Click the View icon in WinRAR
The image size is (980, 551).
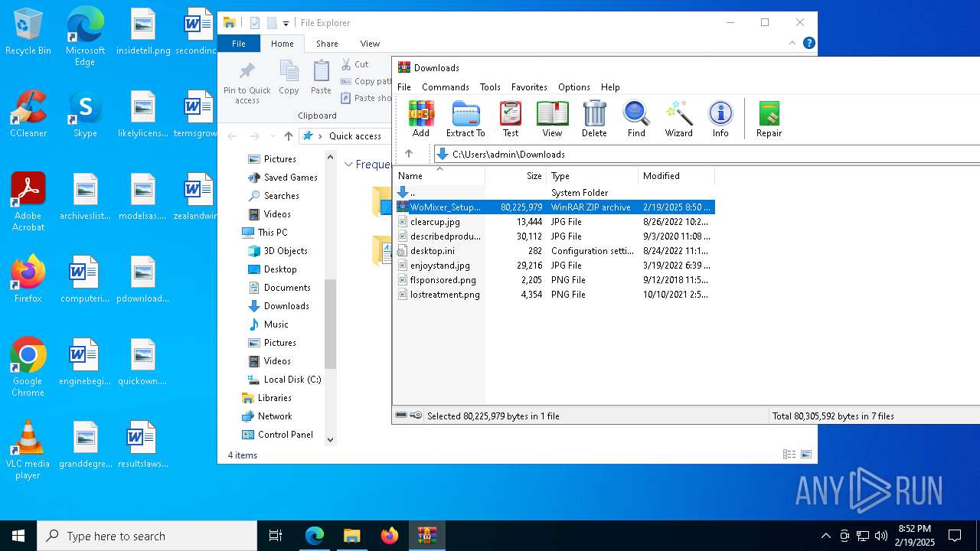pyautogui.click(x=552, y=119)
